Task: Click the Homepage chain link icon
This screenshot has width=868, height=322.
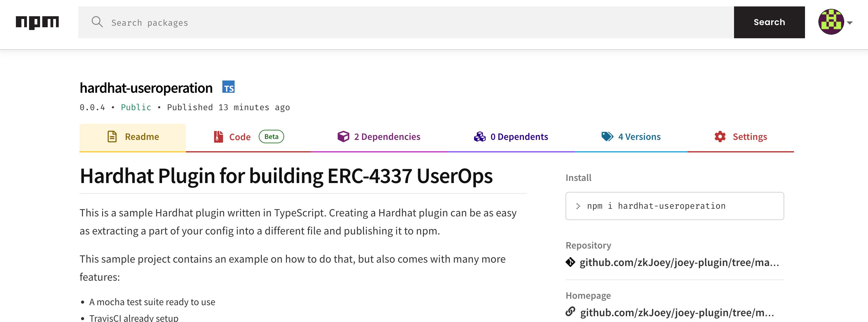Action: click(570, 312)
